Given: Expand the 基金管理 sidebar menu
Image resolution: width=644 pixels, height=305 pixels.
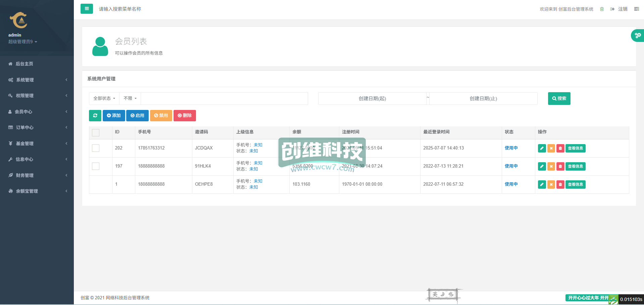Looking at the screenshot, I should tap(37, 143).
